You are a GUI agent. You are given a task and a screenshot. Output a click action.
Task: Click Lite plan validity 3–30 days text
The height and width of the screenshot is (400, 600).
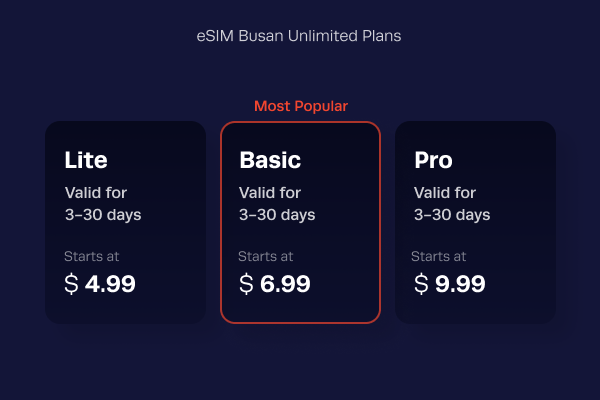pos(103,215)
